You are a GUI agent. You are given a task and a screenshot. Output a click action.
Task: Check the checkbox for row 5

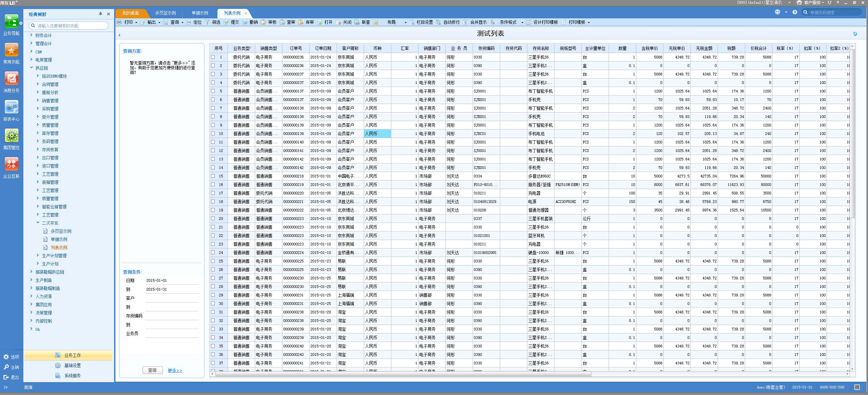213,91
